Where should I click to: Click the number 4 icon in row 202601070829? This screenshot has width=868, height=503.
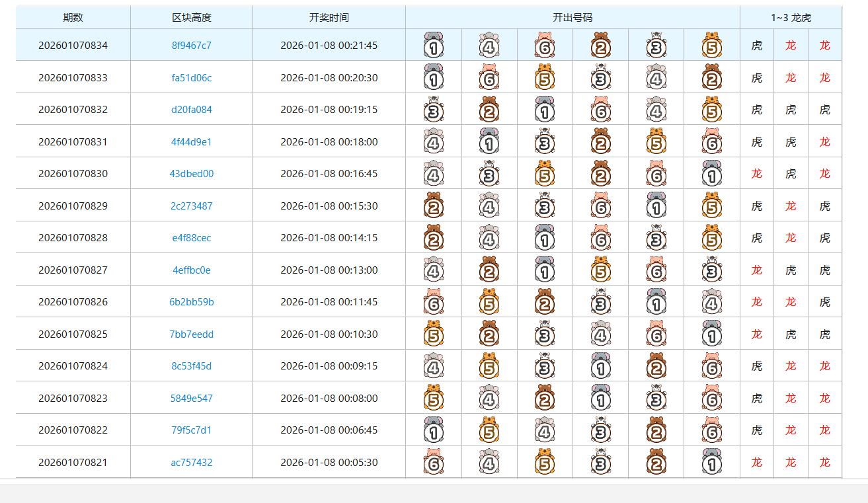[x=489, y=206]
